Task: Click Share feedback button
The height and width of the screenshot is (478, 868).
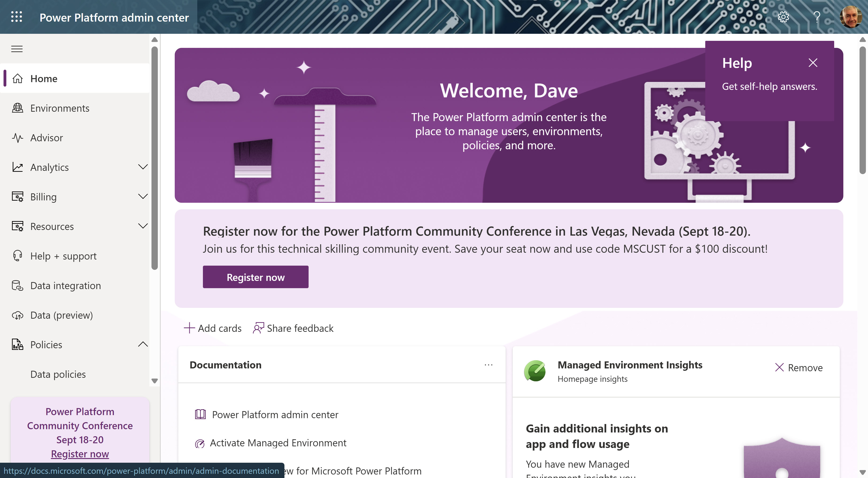Action: coord(293,328)
